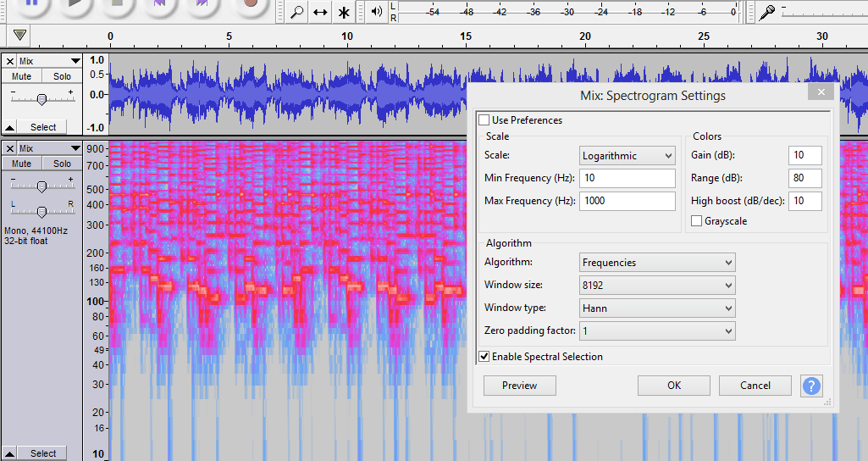Click the Gain (dB) field

pos(804,155)
